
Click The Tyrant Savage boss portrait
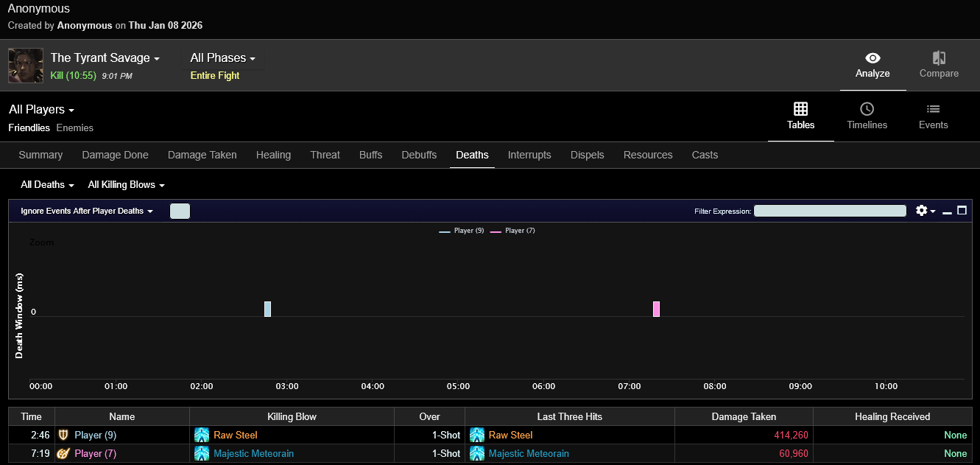pos(26,66)
